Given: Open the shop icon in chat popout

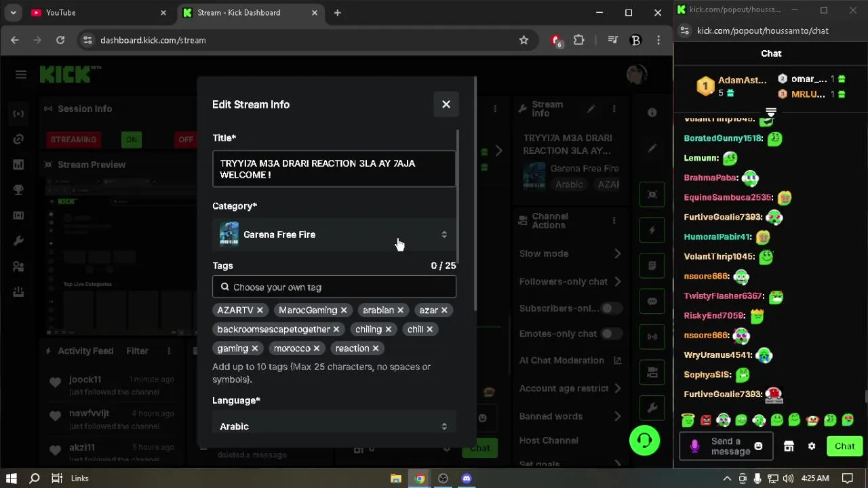Looking at the screenshot, I should [x=789, y=446].
